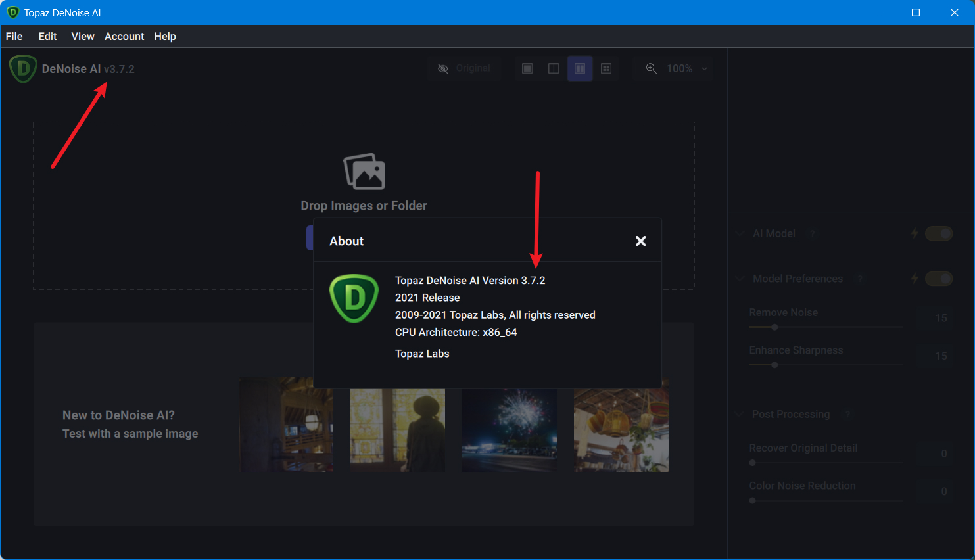Adjust the Remove Noise slider
Viewport: 975px width, 560px height.
click(826, 327)
